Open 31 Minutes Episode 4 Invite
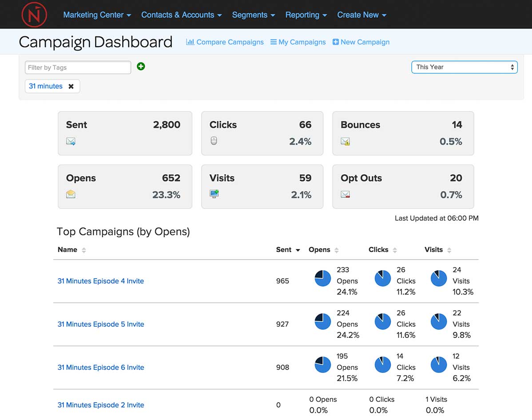532x420 pixels. click(x=101, y=281)
